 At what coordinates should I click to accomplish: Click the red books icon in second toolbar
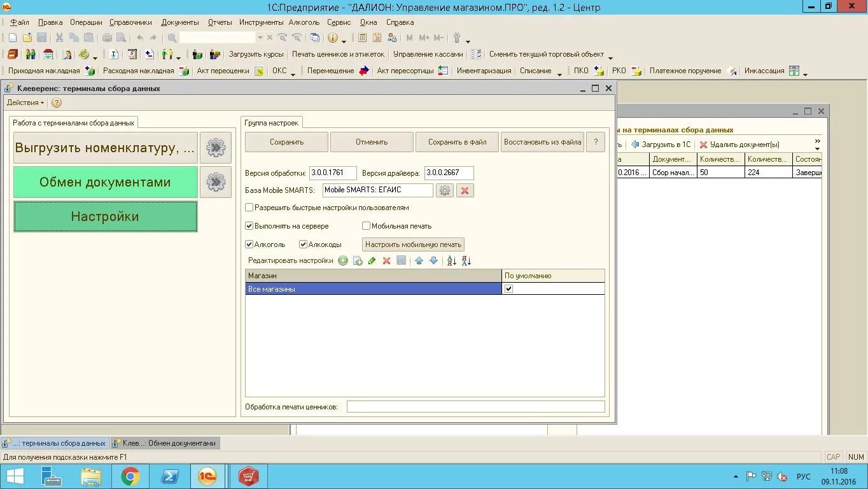(x=13, y=54)
